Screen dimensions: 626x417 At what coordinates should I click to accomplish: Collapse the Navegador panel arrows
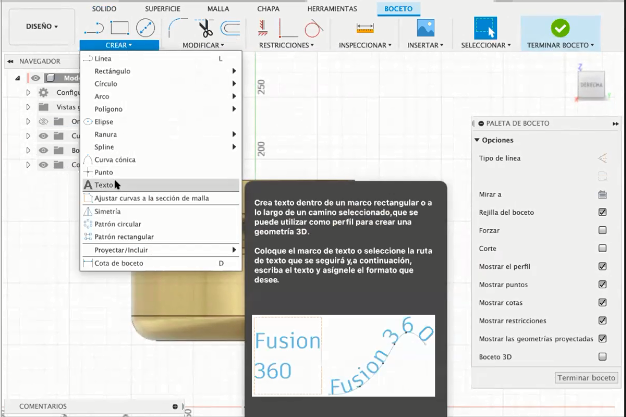click(x=10, y=61)
